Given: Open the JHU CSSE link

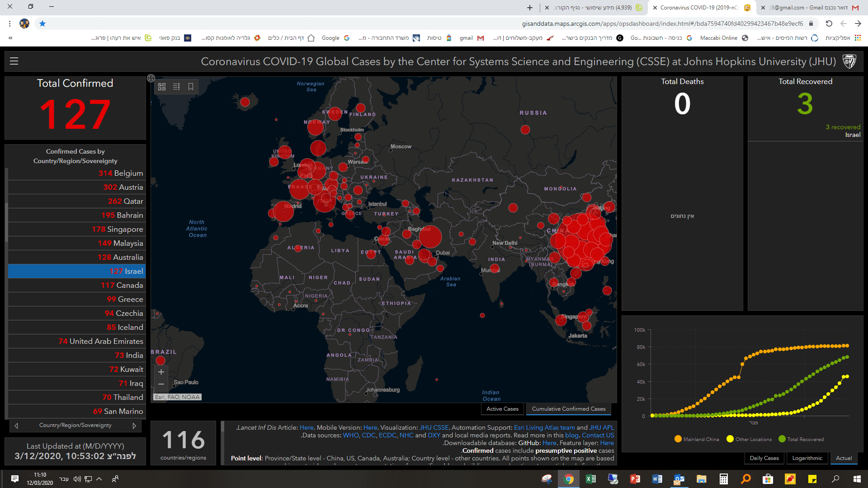Looking at the screenshot, I should coord(434,427).
